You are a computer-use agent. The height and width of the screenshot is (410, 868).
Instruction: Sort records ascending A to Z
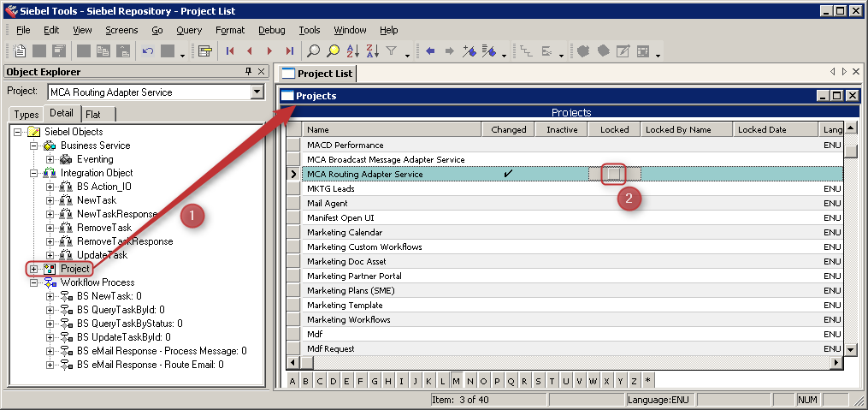tap(352, 51)
